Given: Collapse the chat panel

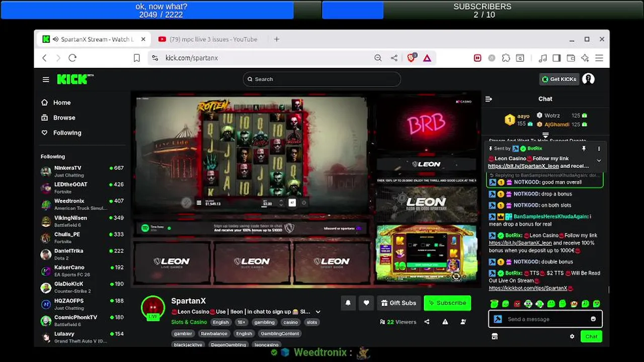Looking at the screenshot, I should point(489,99).
